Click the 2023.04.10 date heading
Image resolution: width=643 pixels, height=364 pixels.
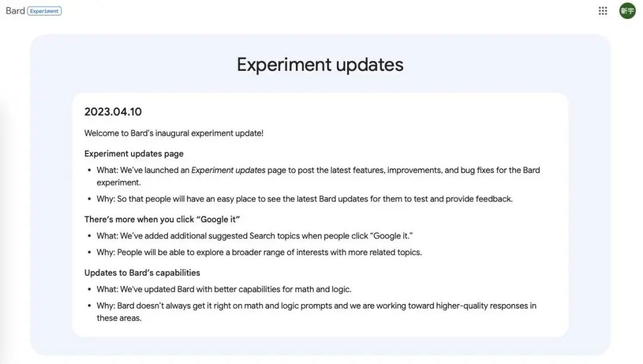[x=113, y=112]
